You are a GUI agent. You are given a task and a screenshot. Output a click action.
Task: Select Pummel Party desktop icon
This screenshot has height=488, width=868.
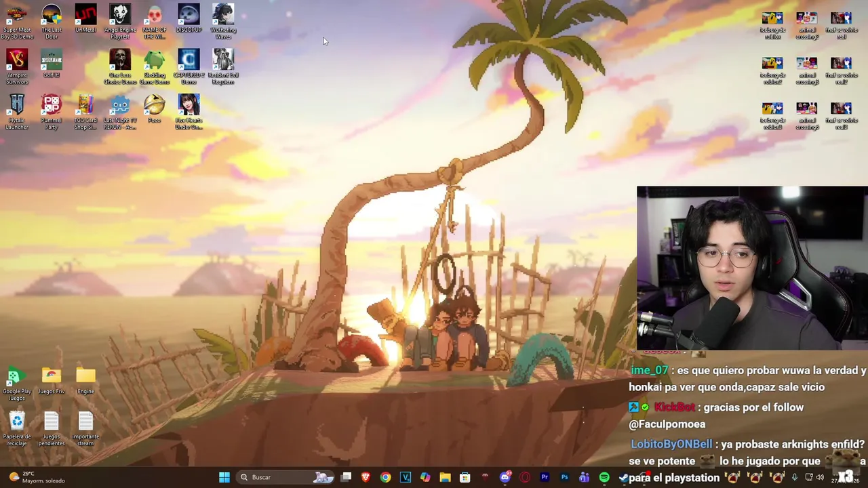[52, 113]
